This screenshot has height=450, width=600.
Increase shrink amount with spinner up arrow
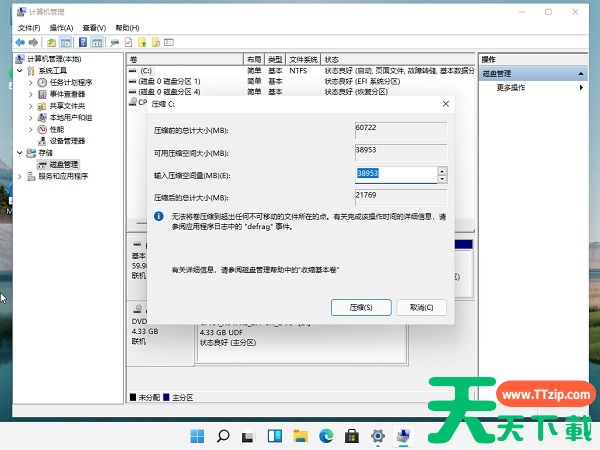click(x=442, y=171)
